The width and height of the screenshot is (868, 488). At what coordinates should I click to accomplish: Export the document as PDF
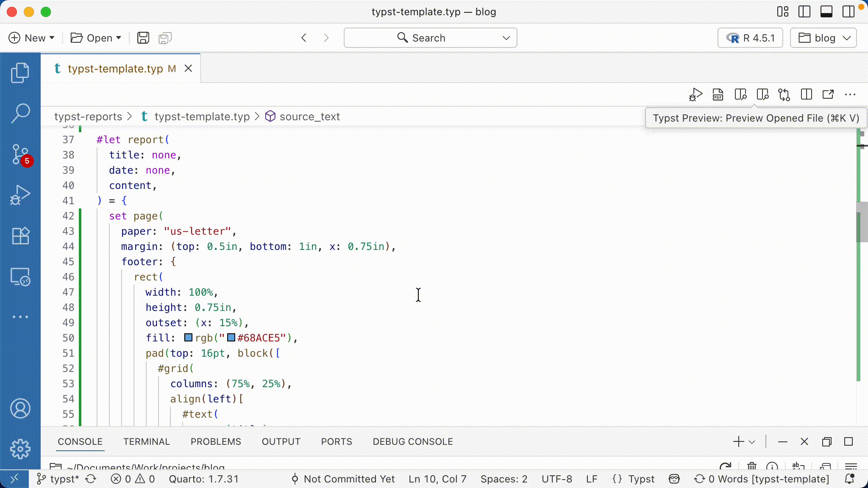tap(718, 94)
